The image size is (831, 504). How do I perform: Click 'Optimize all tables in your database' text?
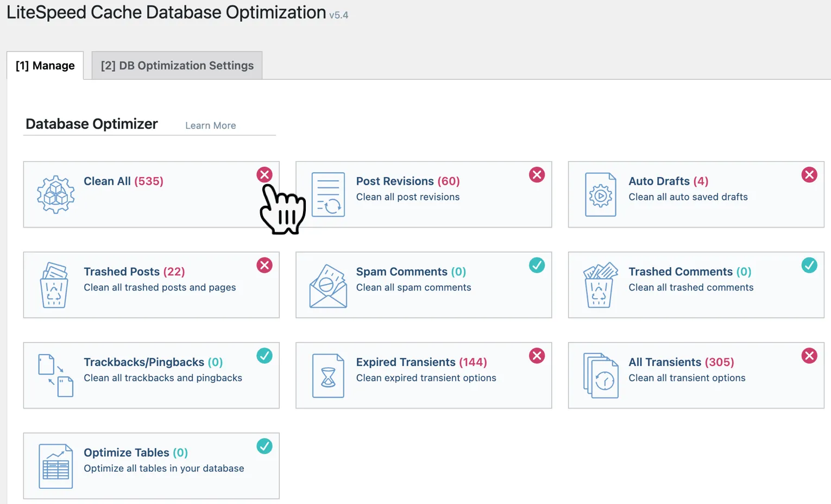164,469
